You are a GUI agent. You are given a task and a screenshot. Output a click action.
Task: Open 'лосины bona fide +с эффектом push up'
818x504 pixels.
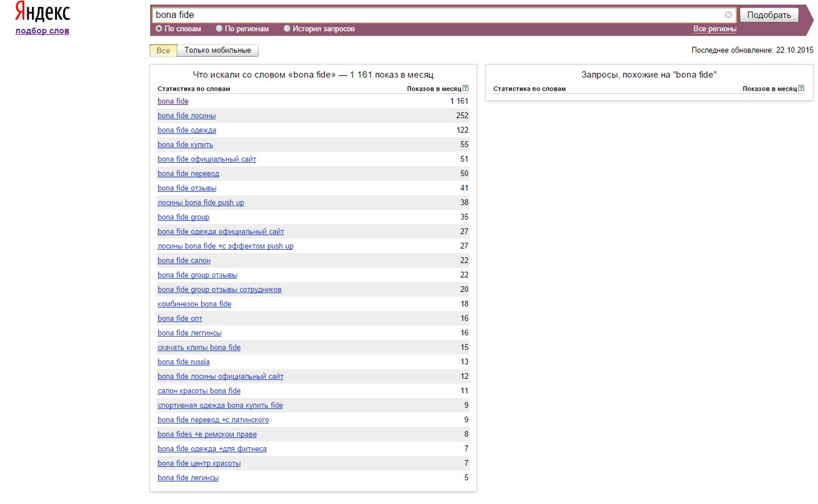coord(226,246)
